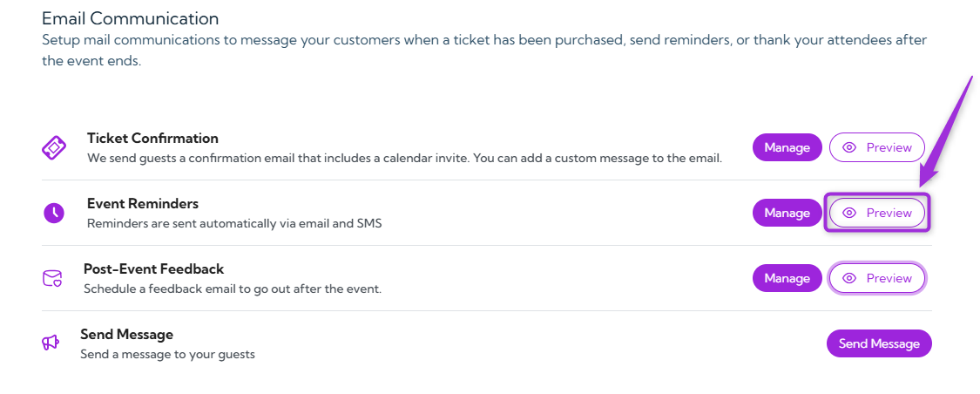The height and width of the screenshot is (394, 980).
Task: Select the Ticket Confirmation title
Action: point(152,139)
